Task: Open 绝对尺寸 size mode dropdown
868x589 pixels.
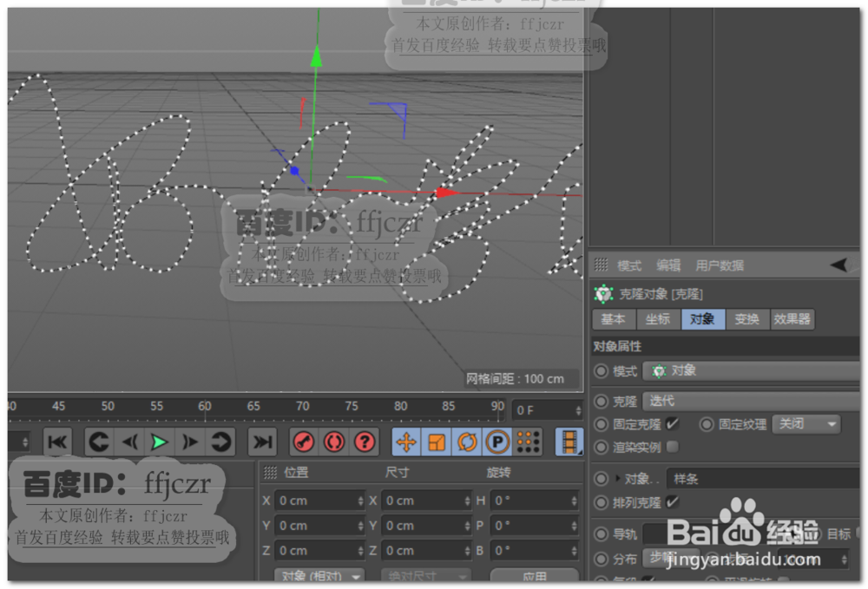Action: [426, 574]
